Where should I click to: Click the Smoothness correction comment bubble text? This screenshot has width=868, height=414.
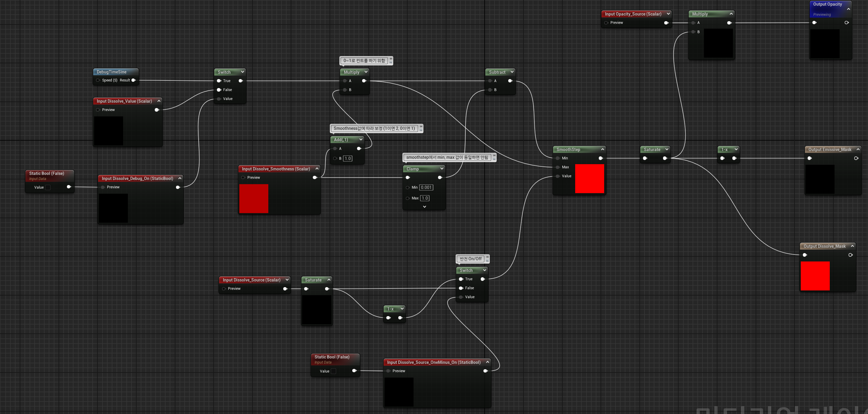point(374,128)
